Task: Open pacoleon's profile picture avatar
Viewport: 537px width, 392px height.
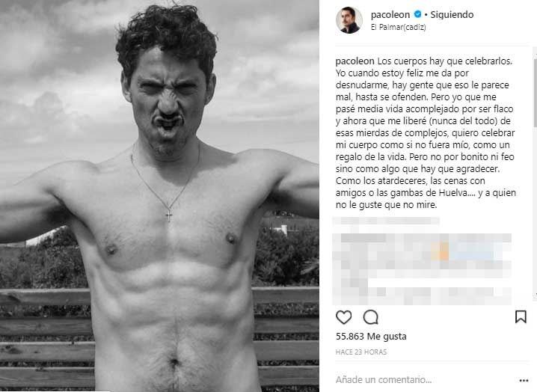Action: 349,20
